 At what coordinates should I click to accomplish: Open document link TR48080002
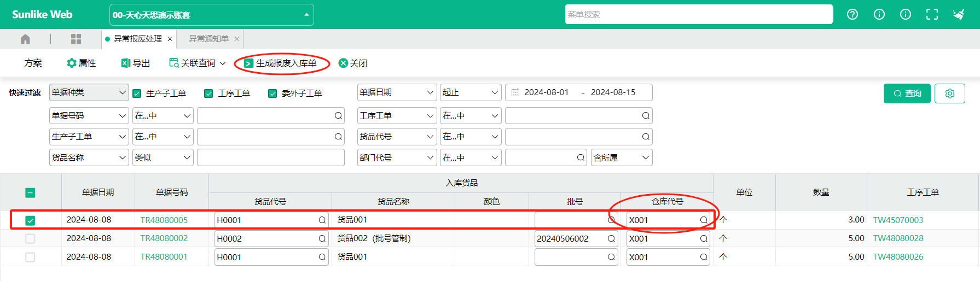point(164,238)
